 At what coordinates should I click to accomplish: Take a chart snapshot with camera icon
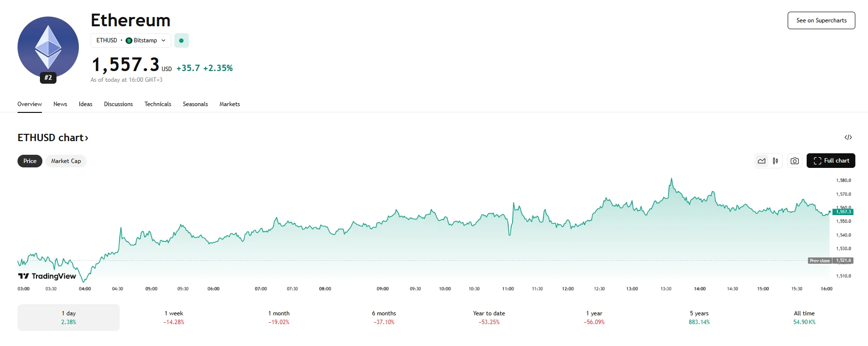[794, 161]
